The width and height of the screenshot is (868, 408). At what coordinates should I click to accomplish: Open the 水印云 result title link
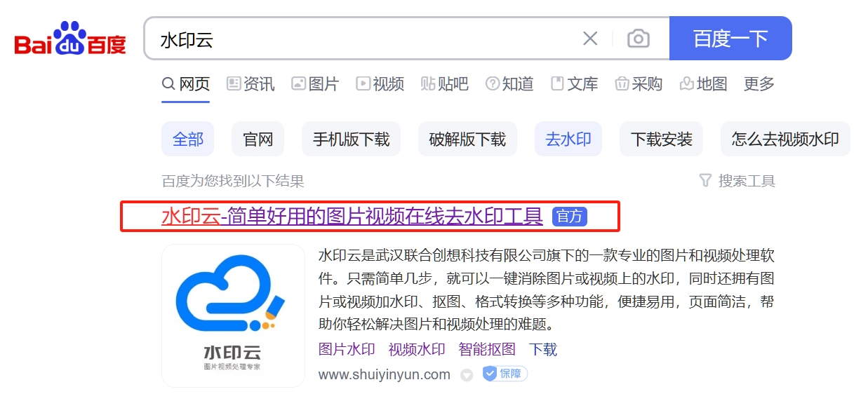(352, 217)
